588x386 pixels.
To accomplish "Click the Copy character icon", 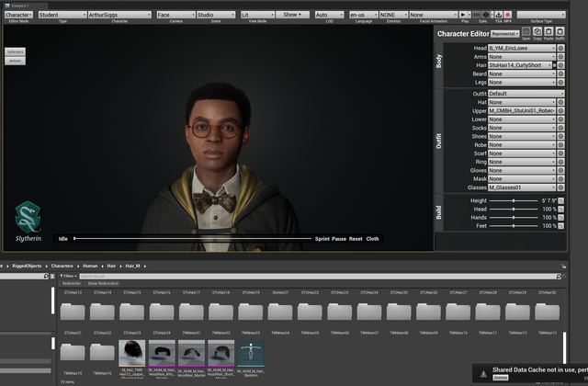I will coord(537,31).
